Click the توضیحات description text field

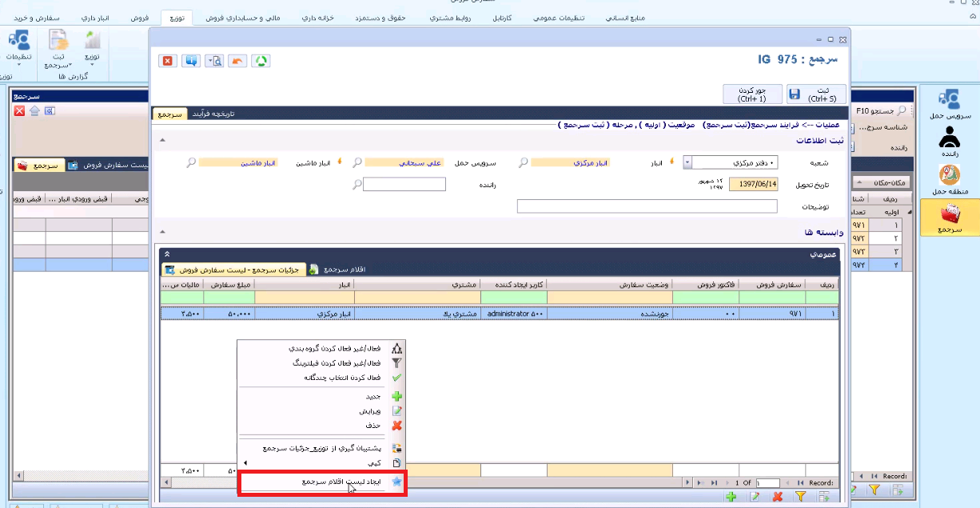coord(647,206)
